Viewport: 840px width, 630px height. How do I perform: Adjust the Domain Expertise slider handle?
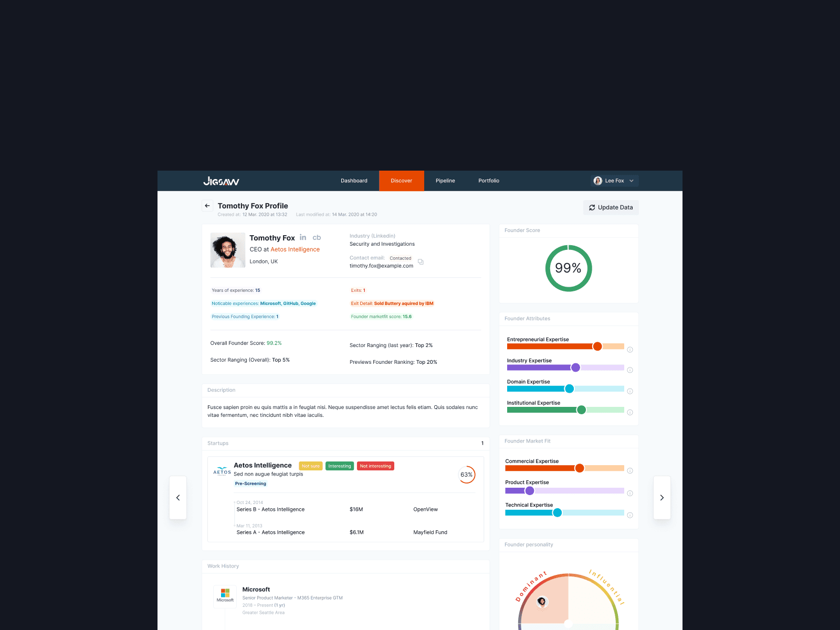(x=569, y=389)
